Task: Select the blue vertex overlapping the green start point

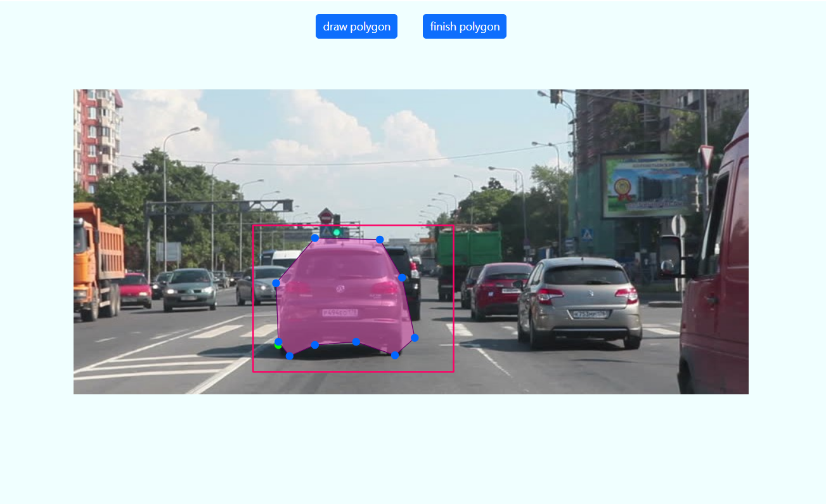Action: (278, 342)
